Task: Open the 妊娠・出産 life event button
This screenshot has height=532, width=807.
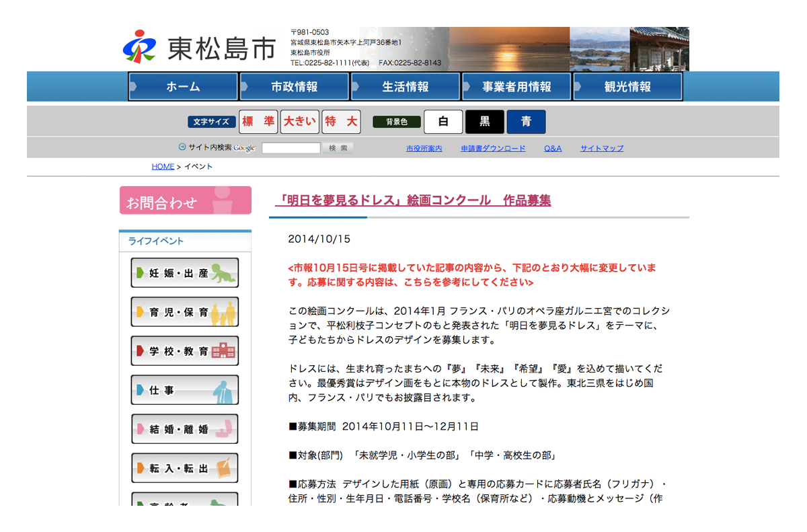Action: click(184, 273)
